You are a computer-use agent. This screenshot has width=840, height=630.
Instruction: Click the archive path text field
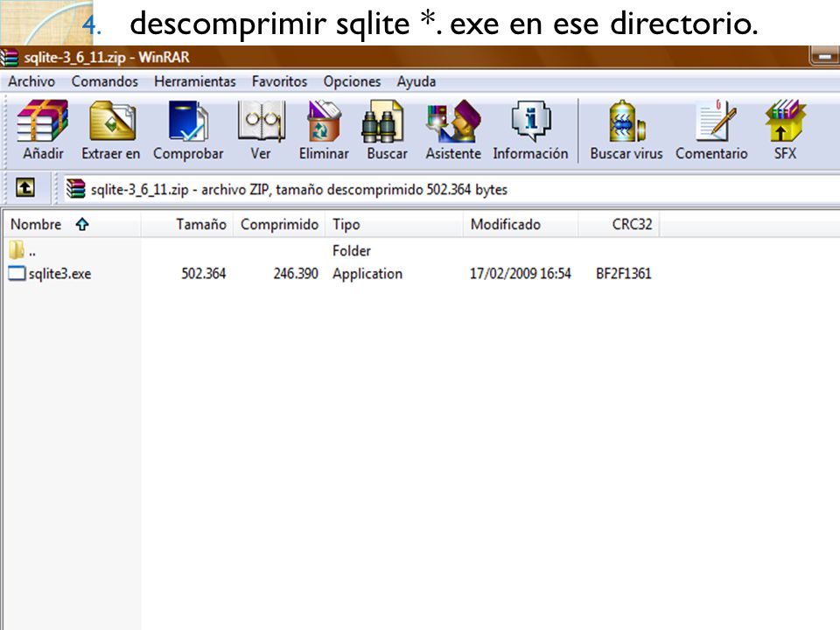coord(451,189)
